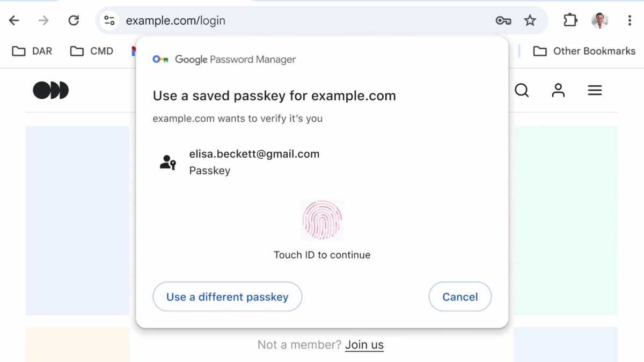Click Use a different passkey
The image size is (644, 362).
pyautogui.click(x=228, y=297)
